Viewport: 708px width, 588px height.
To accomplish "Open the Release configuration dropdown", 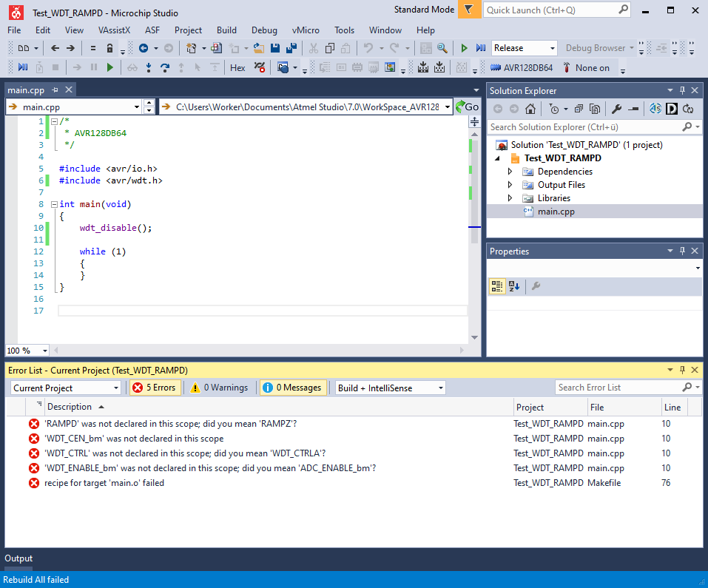I will click(525, 48).
